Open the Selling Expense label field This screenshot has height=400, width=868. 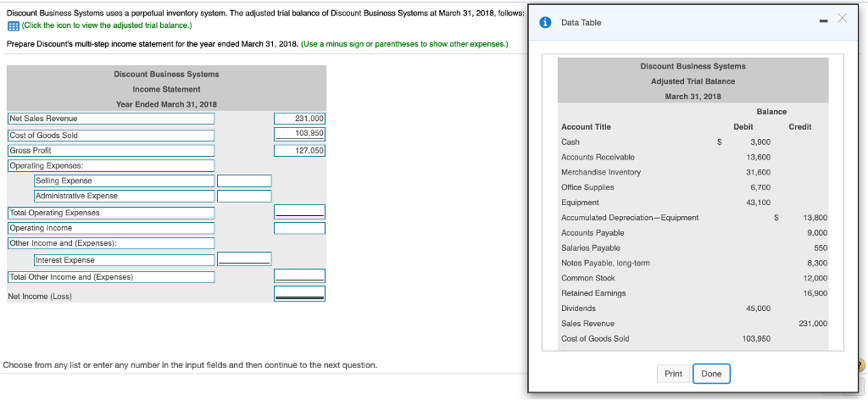124,181
